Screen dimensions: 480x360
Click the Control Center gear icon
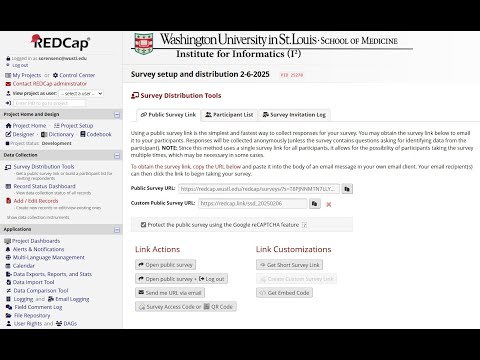(x=55, y=75)
